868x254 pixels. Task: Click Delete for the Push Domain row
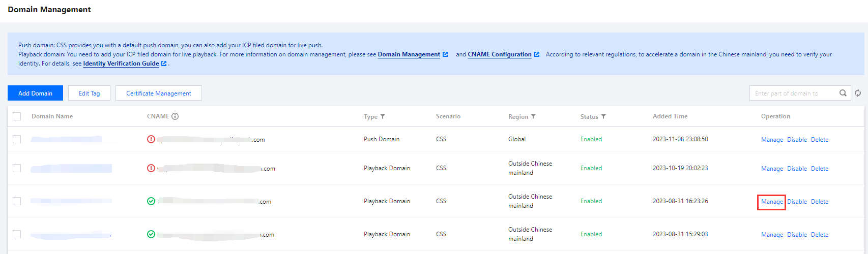(820, 140)
